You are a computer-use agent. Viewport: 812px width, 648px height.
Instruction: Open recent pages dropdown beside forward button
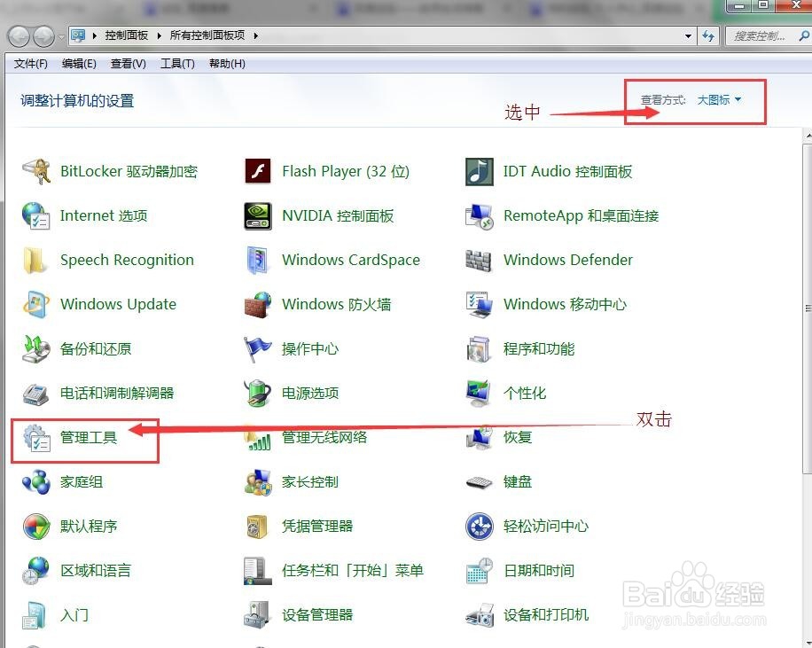coord(62,36)
